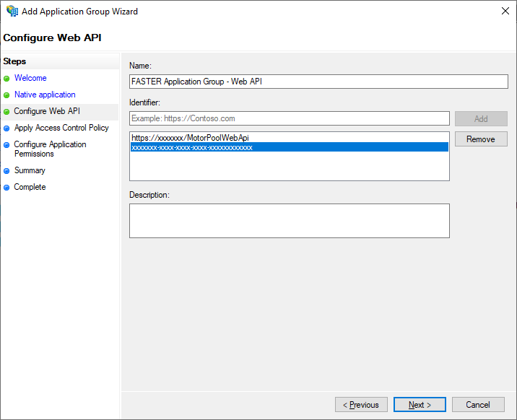Click the green bullet beside Configure Web API
The height and width of the screenshot is (420, 517).
point(6,112)
